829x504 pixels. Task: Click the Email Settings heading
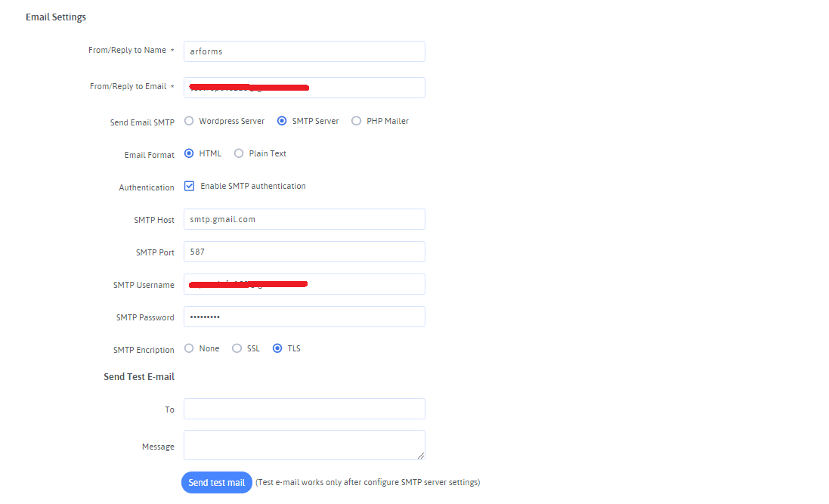pos(56,17)
